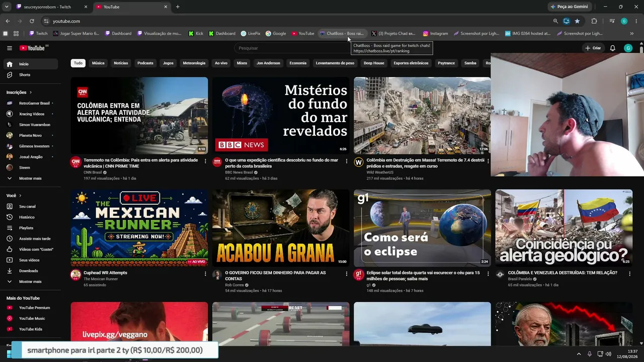644x362 pixels.
Task: Open the Mexican Runner live thumbnail
Action: [x=139, y=228]
